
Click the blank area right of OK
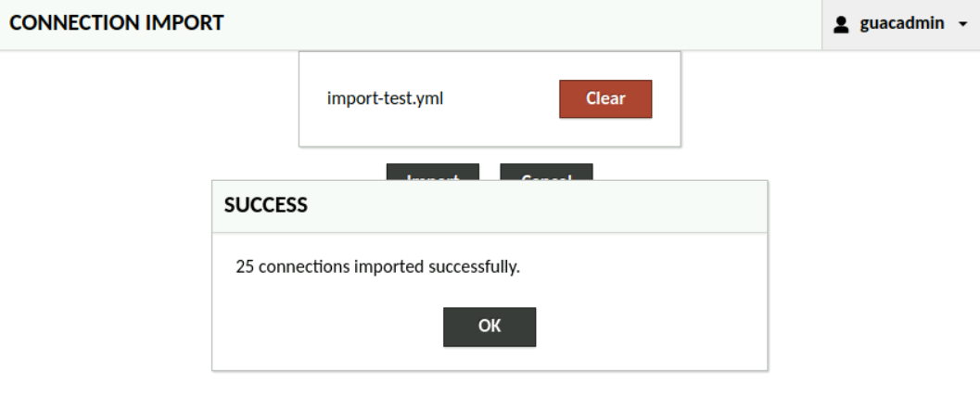pyautogui.click(x=649, y=327)
